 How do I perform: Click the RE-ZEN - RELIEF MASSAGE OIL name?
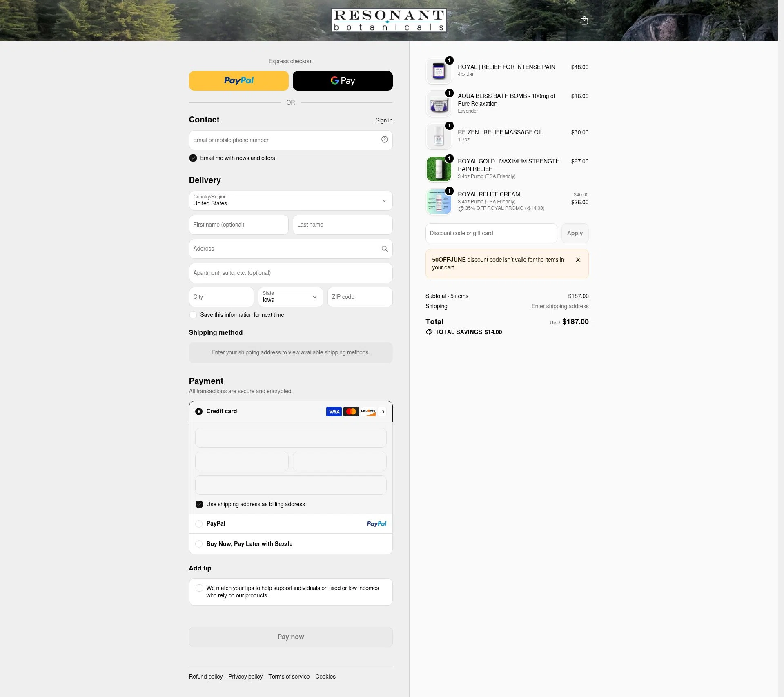[501, 132]
